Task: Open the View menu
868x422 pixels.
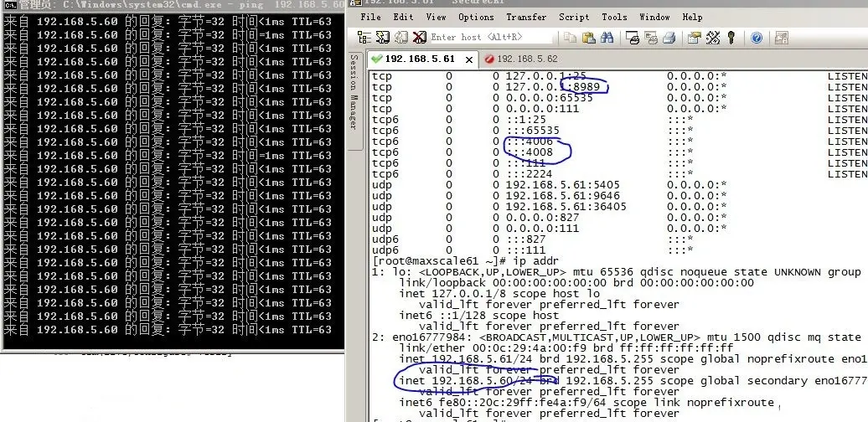Action: coord(437,17)
